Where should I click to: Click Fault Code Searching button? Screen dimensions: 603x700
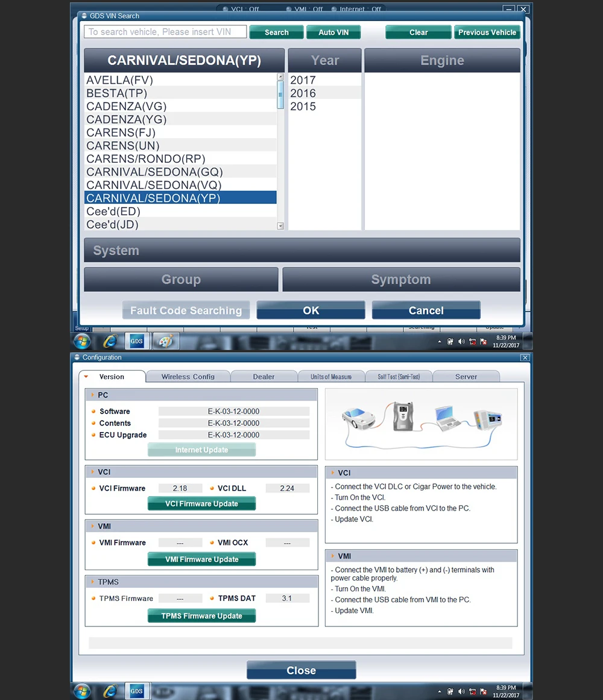(x=186, y=310)
